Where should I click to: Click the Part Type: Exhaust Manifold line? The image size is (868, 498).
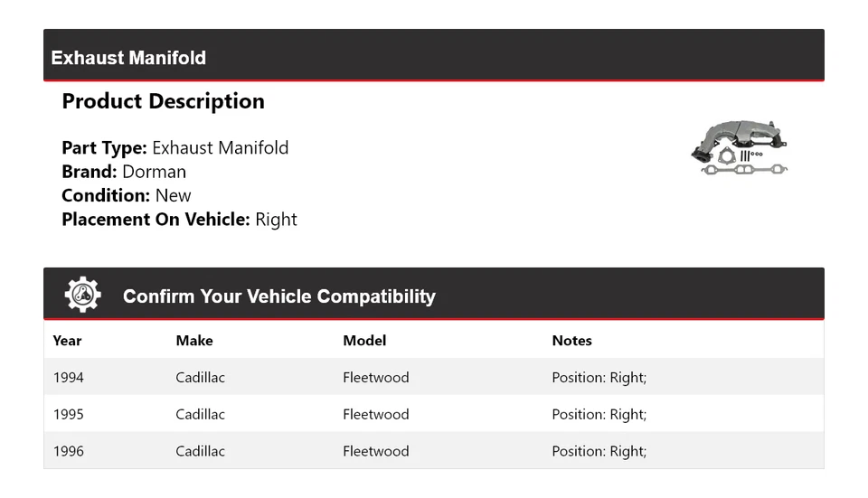click(x=175, y=148)
